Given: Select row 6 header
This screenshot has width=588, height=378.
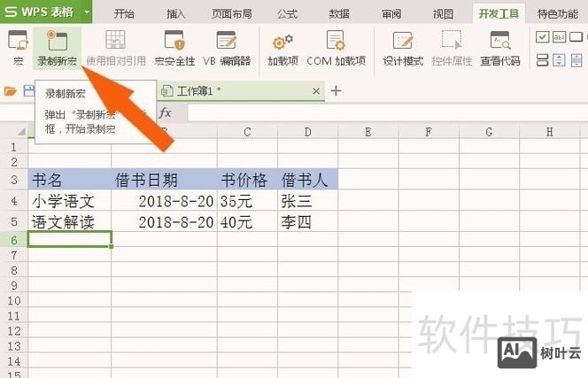Looking at the screenshot, I should point(14,239).
